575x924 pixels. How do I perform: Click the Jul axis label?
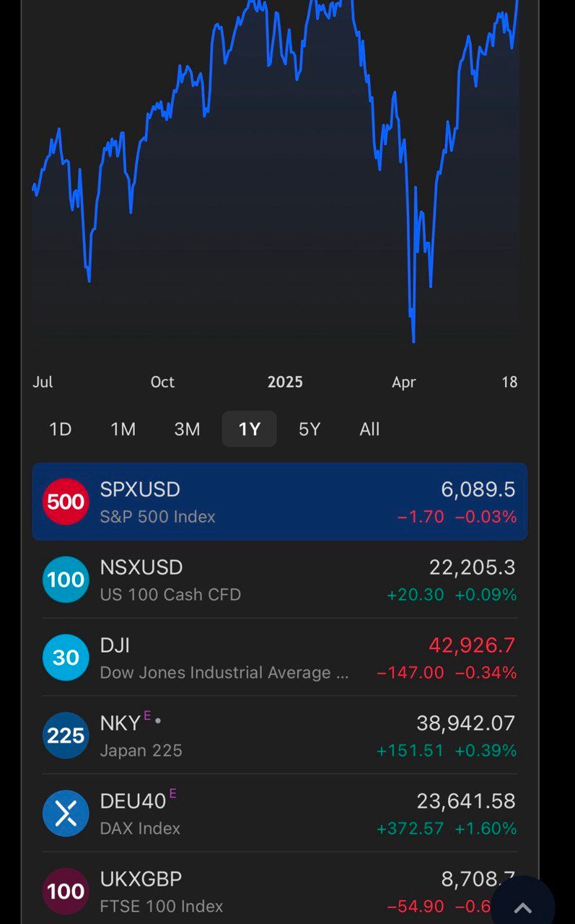coord(43,382)
